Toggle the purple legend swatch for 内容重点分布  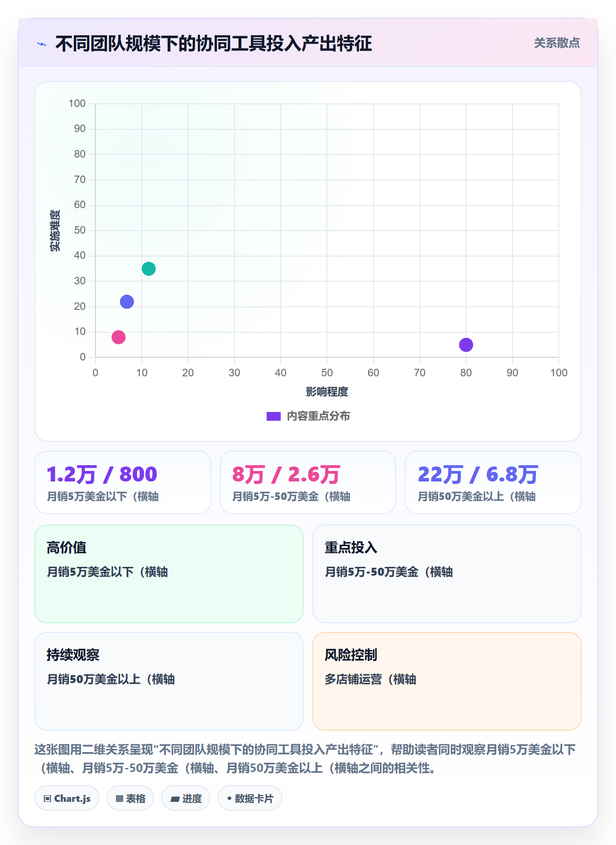click(274, 416)
